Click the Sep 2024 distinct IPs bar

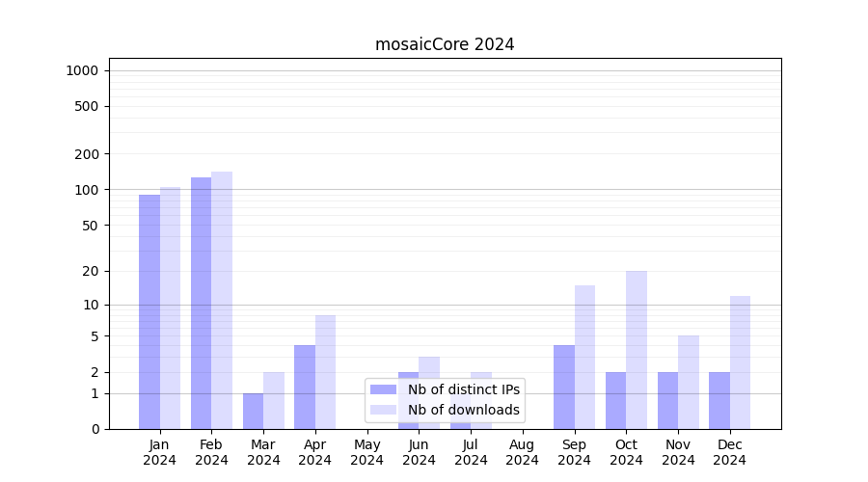click(564, 387)
